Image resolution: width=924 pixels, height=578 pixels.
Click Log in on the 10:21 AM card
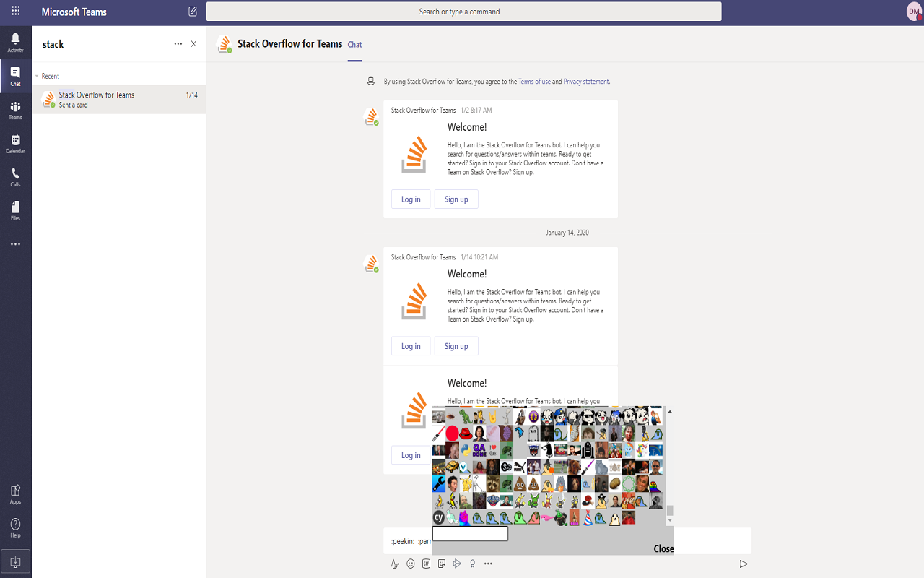(x=411, y=346)
